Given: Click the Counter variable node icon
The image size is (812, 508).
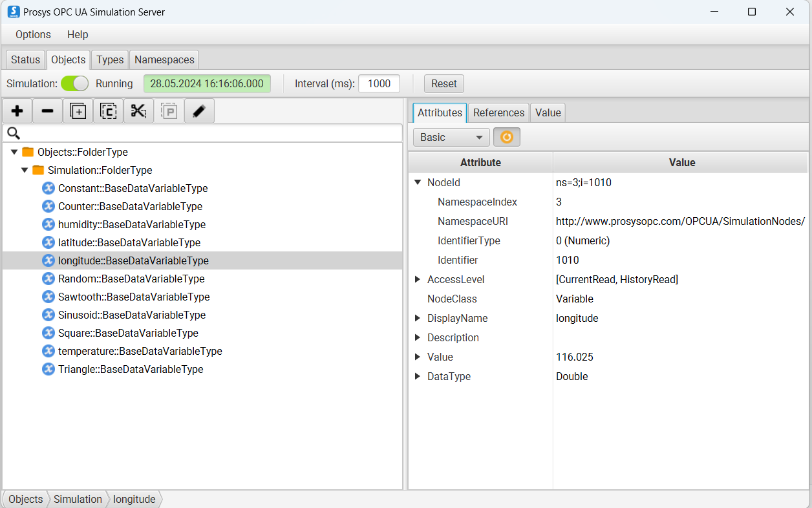Looking at the screenshot, I should 48,206.
